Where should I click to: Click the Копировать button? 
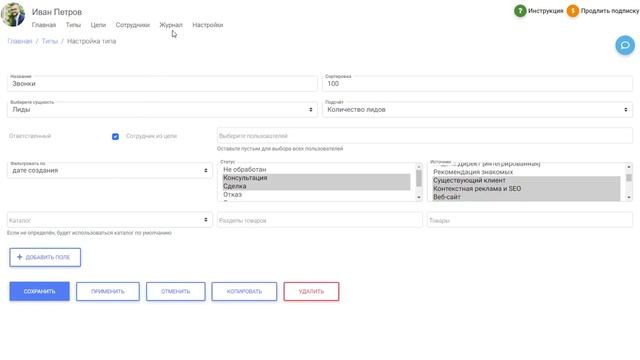(x=244, y=291)
